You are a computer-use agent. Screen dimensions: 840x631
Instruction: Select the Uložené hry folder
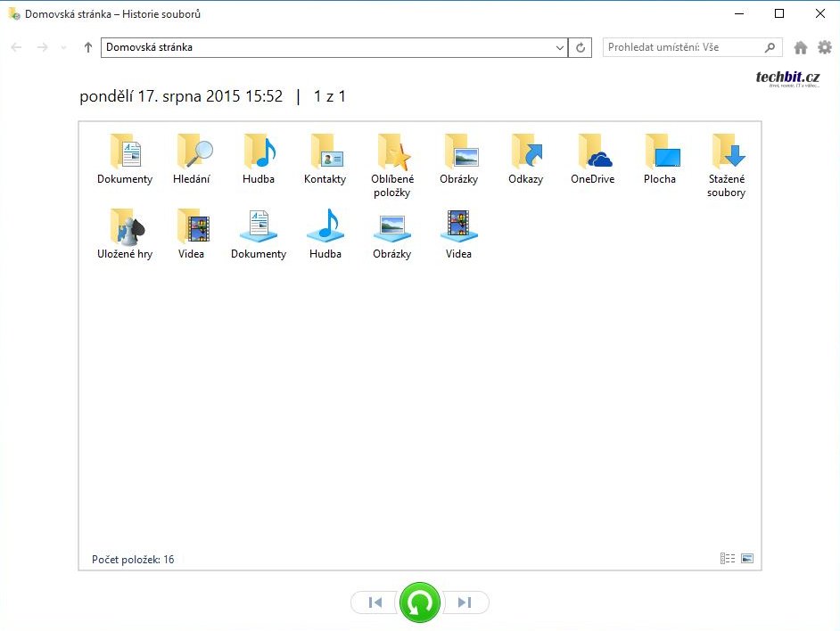coord(125,234)
